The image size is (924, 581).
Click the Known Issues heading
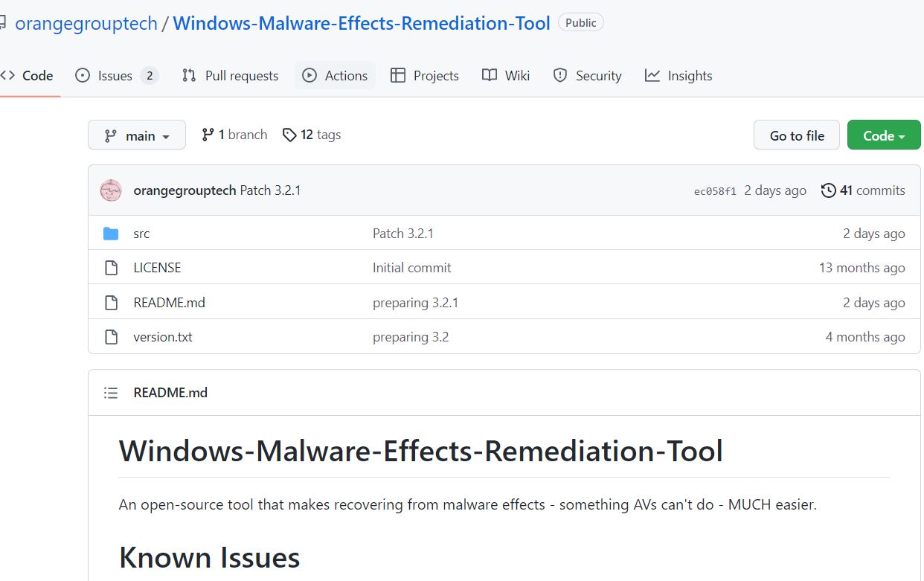[210, 557]
